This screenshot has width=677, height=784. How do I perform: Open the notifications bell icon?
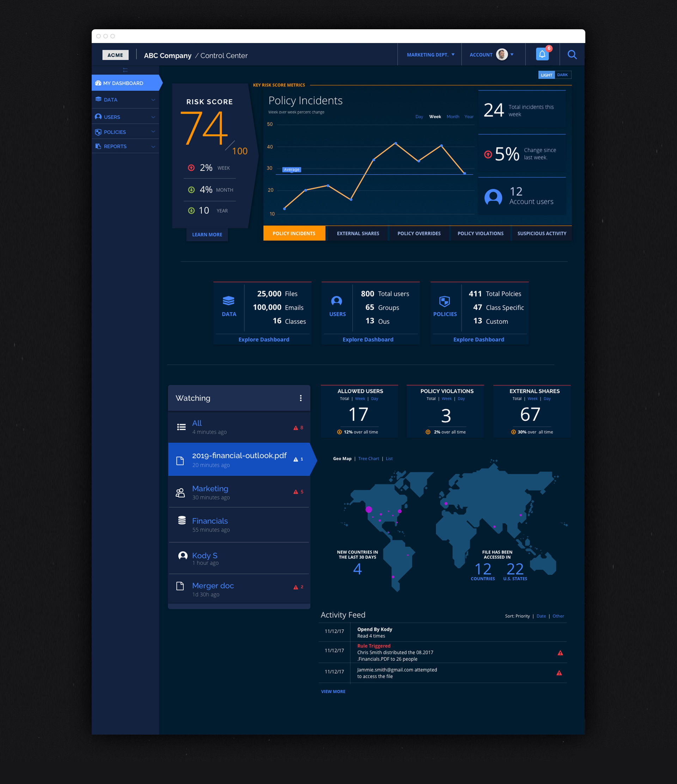pos(542,54)
